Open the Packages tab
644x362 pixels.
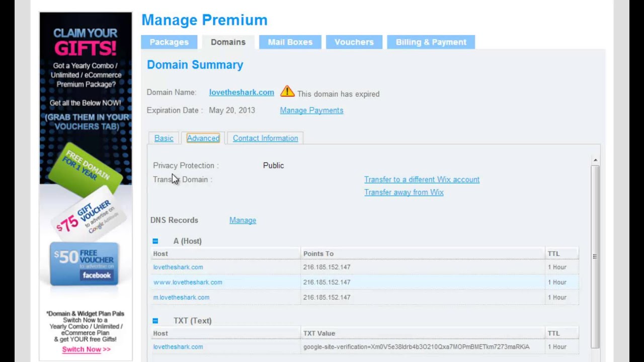click(169, 42)
